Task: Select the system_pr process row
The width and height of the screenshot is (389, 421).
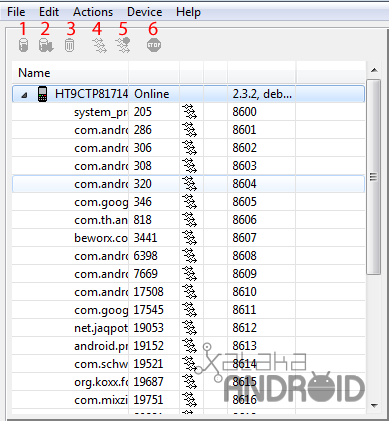Action: click(188, 112)
